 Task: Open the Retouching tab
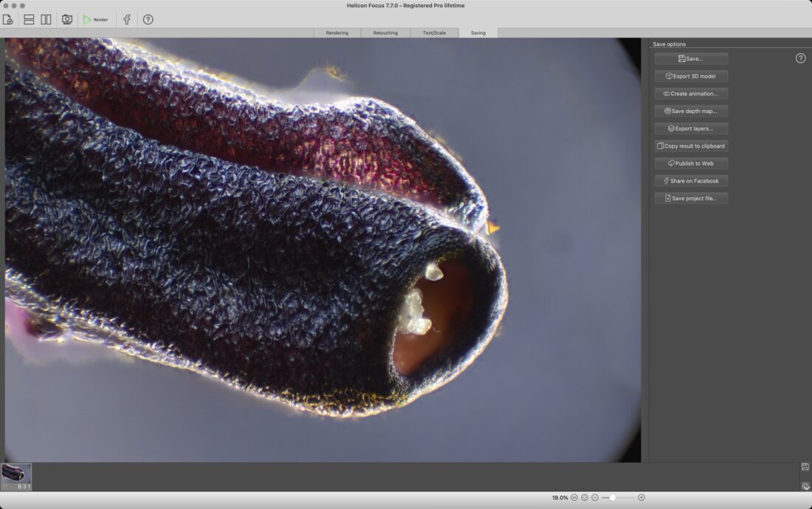385,33
